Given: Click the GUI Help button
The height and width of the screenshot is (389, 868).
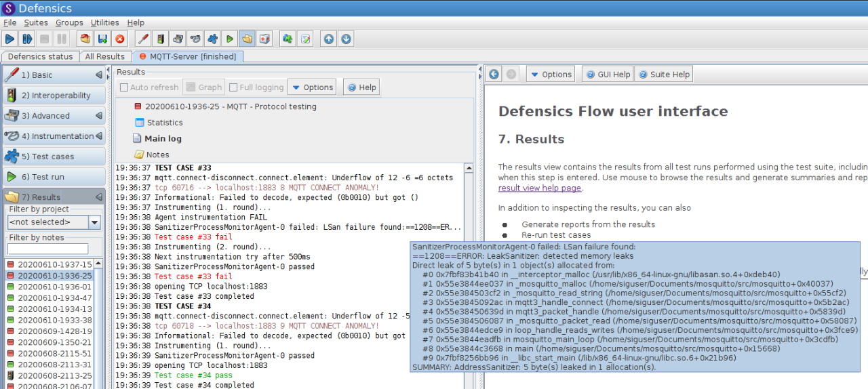Looking at the screenshot, I should [608, 75].
